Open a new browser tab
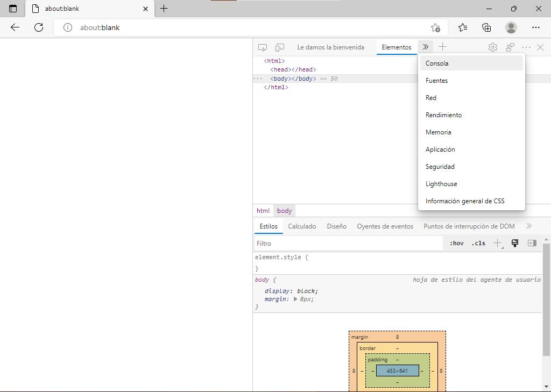Image resolution: width=551 pixels, height=392 pixels. [164, 9]
